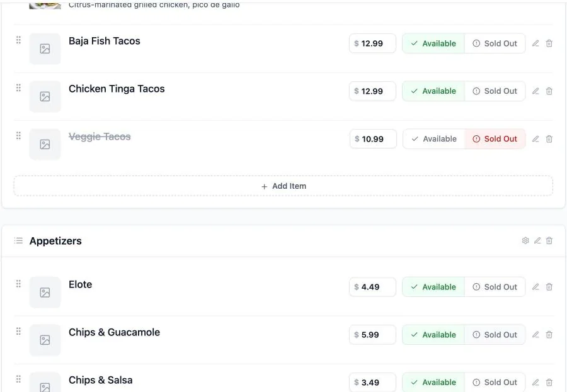This screenshot has width=567, height=392.
Task: Edit the Chips & Salsa item
Action: tap(535, 382)
